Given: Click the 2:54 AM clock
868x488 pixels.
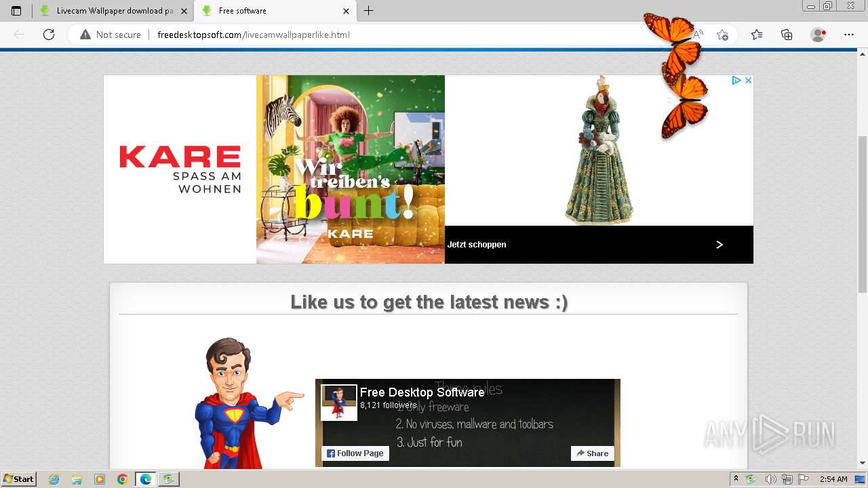Looking at the screenshot, I should (x=833, y=479).
